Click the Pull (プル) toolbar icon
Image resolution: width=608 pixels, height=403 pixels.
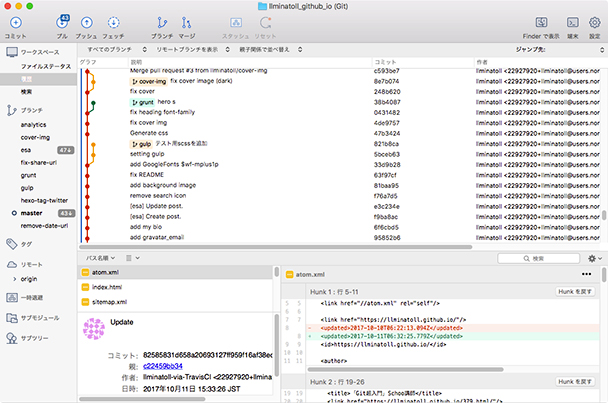click(x=62, y=22)
